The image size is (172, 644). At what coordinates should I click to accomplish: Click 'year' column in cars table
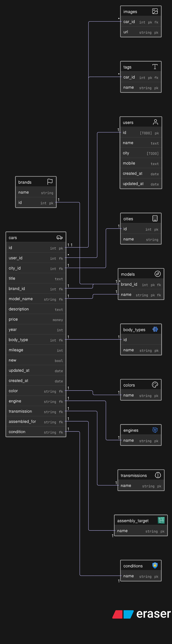(36, 330)
